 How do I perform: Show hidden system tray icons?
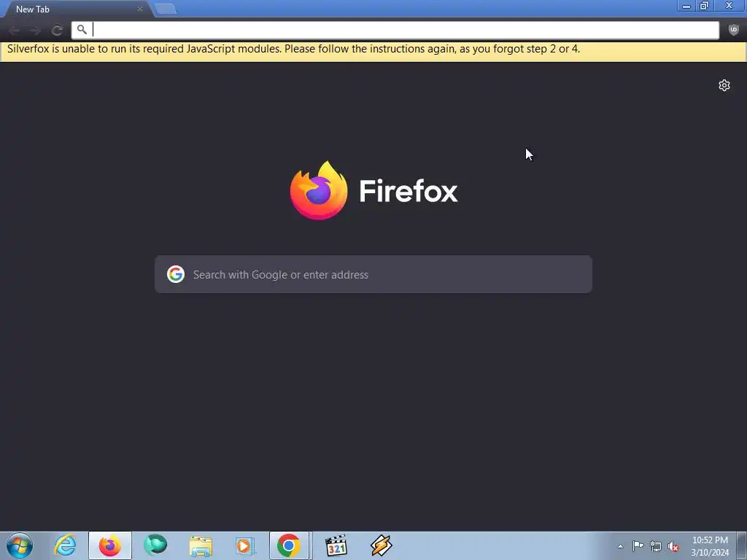[620, 546]
